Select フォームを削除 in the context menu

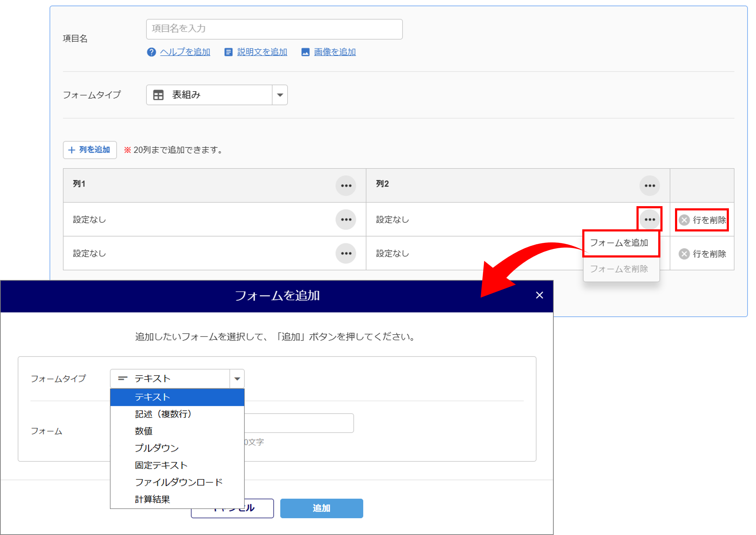(x=619, y=269)
